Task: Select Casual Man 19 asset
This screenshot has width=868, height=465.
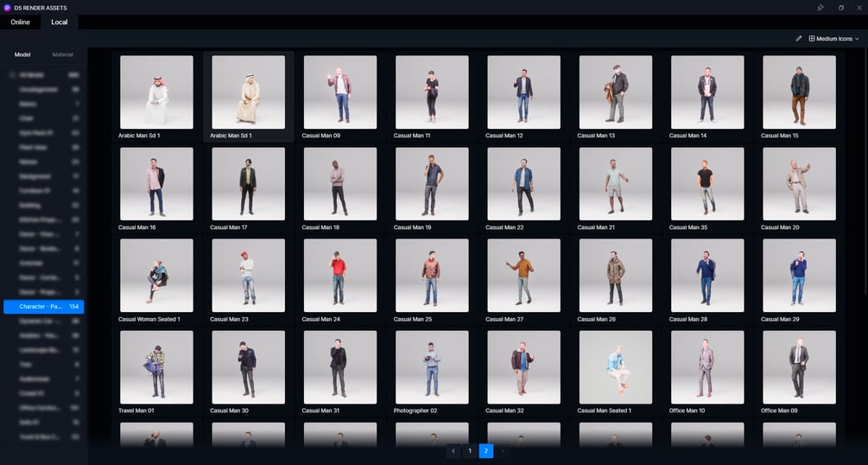Action: [x=432, y=183]
